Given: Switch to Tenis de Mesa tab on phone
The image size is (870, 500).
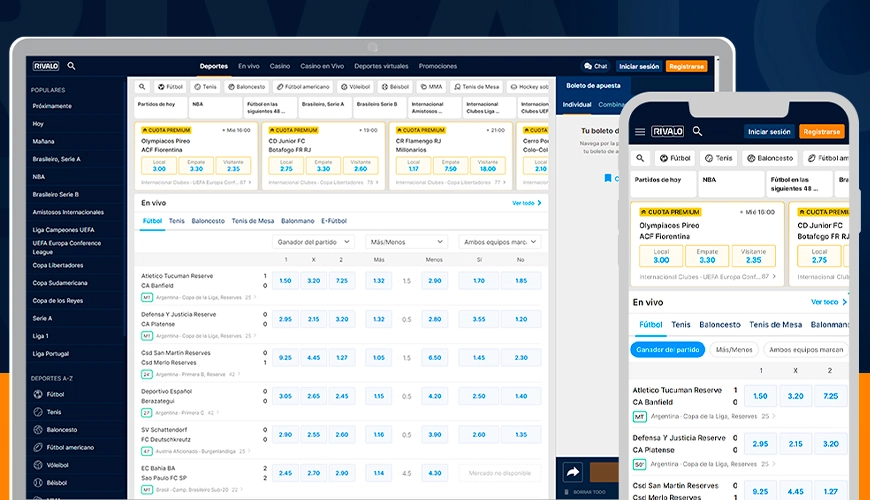Looking at the screenshot, I should tap(775, 325).
